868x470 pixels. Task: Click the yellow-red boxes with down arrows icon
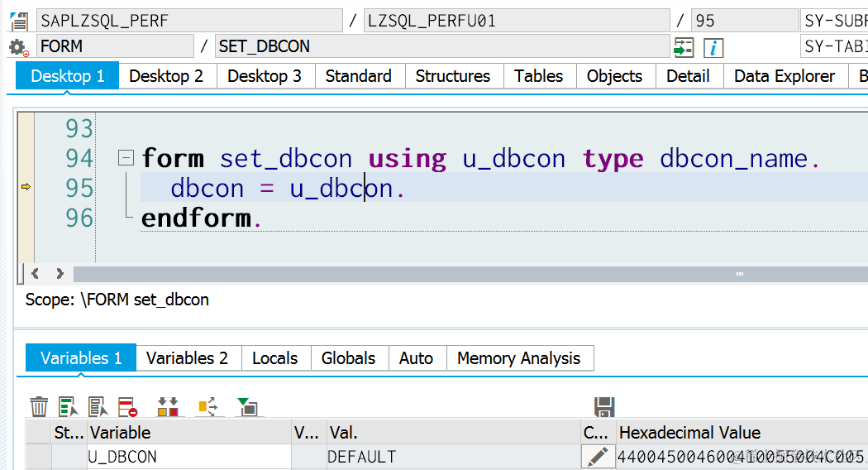tap(168, 407)
